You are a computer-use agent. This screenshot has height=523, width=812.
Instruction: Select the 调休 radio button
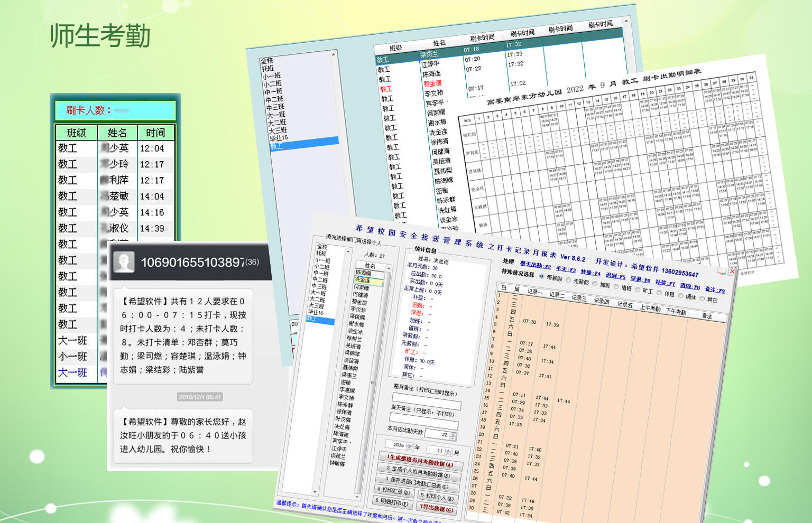681,296
